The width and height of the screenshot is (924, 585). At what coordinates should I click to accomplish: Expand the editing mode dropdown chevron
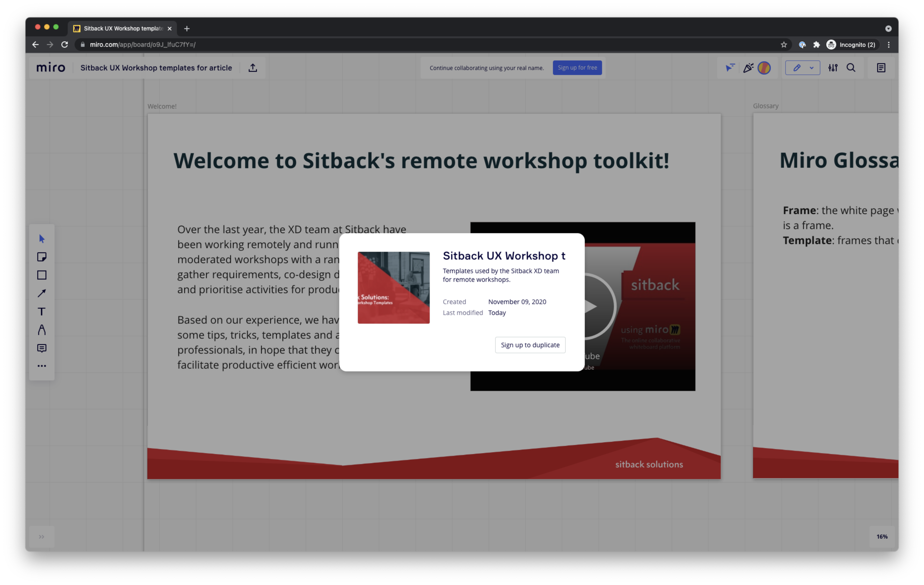pyautogui.click(x=812, y=68)
